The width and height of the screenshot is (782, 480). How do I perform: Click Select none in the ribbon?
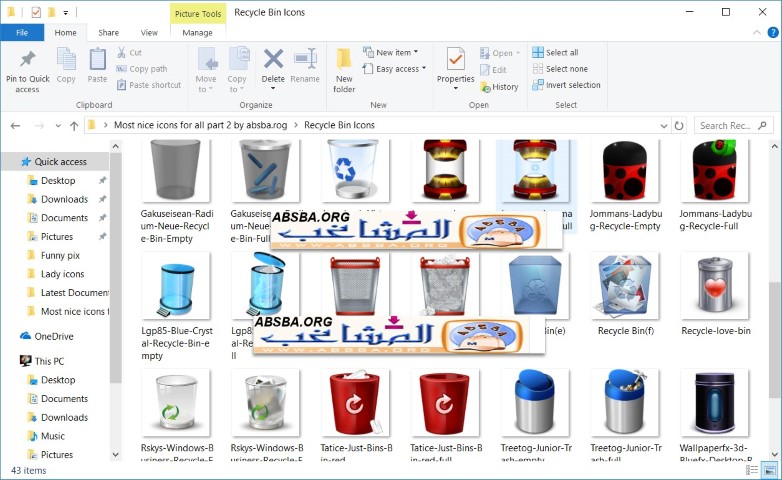tap(560, 69)
